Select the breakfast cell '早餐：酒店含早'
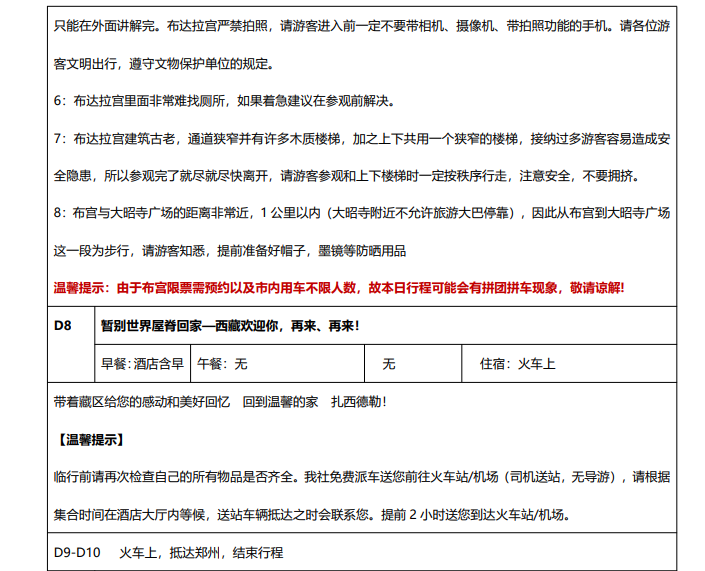 142,364
